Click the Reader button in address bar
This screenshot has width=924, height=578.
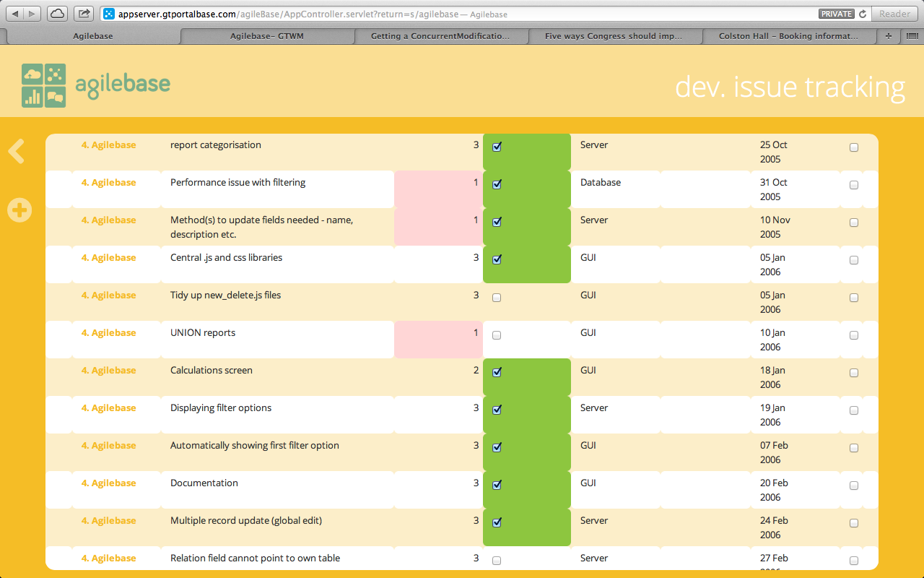[894, 14]
